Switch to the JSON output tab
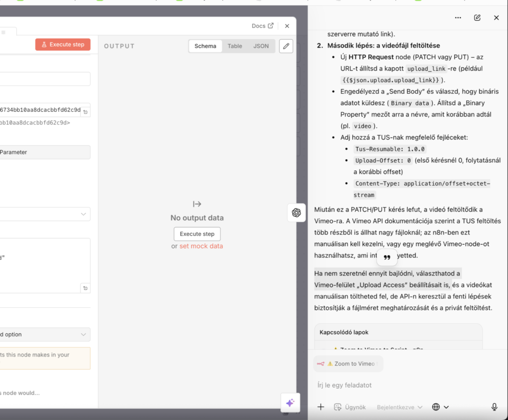 tap(261, 46)
